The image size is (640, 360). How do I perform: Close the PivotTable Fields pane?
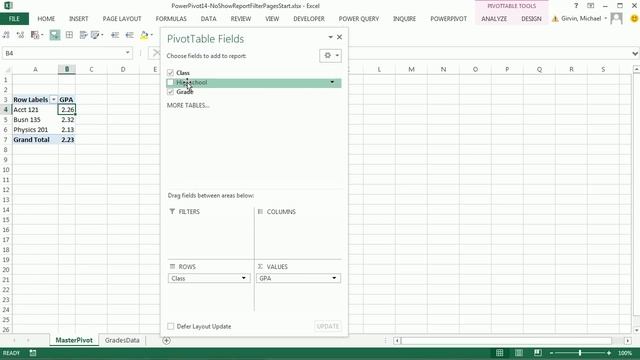click(339, 37)
